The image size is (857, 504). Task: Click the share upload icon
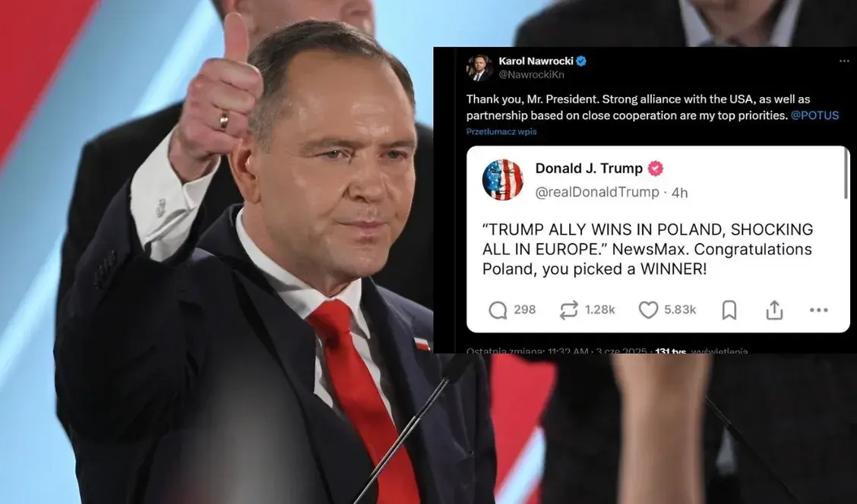tap(774, 310)
